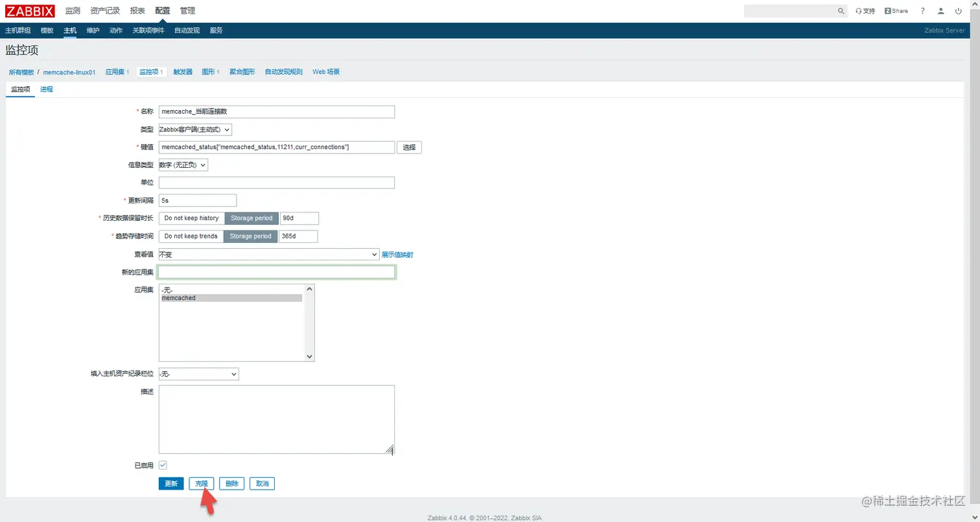This screenshot has width=980, height=522.
Task: Click the 取消 button
Action: tap(262, 484)
